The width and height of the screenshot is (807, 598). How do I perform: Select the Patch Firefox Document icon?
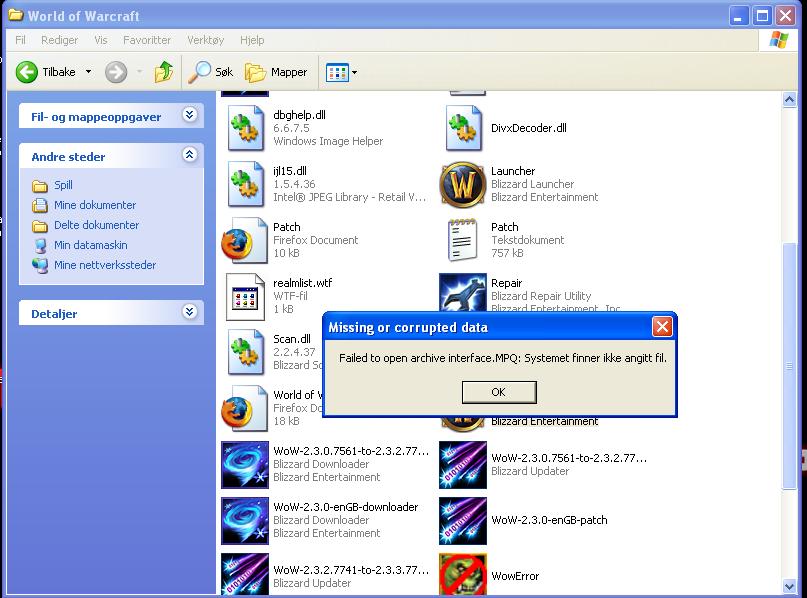tap(244, 240)
